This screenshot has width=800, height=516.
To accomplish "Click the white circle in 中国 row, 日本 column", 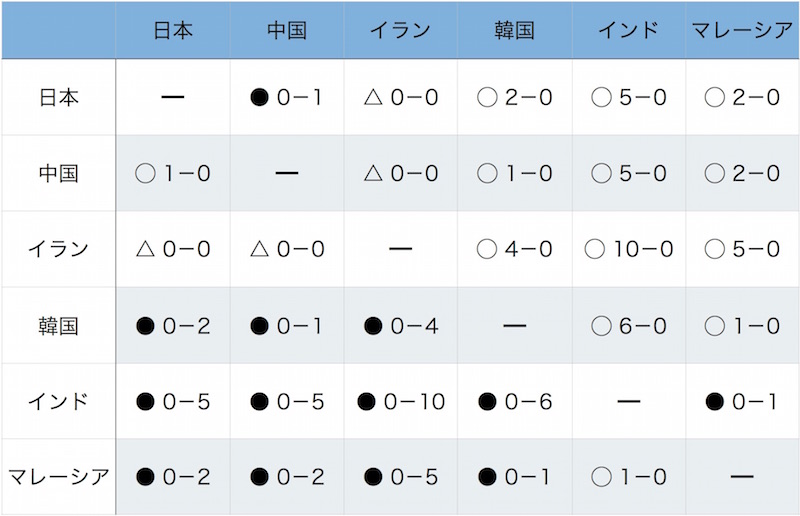I will coord(145,174).
